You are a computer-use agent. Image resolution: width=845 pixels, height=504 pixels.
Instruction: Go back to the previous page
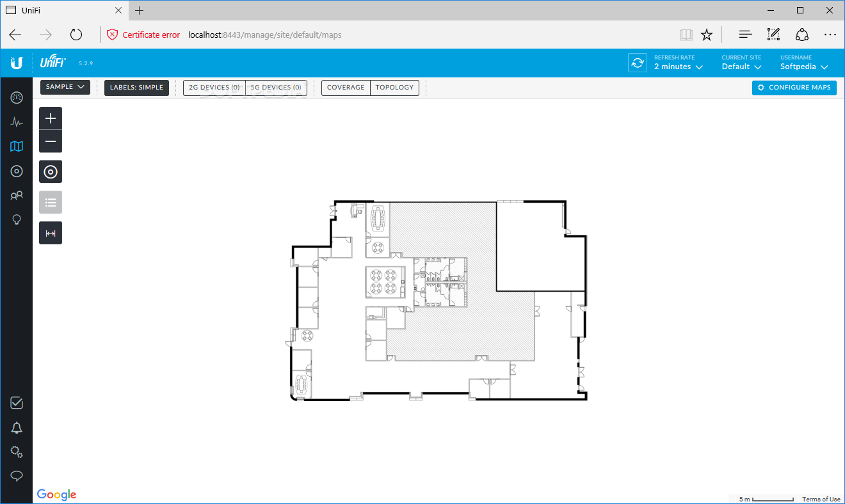15,35
